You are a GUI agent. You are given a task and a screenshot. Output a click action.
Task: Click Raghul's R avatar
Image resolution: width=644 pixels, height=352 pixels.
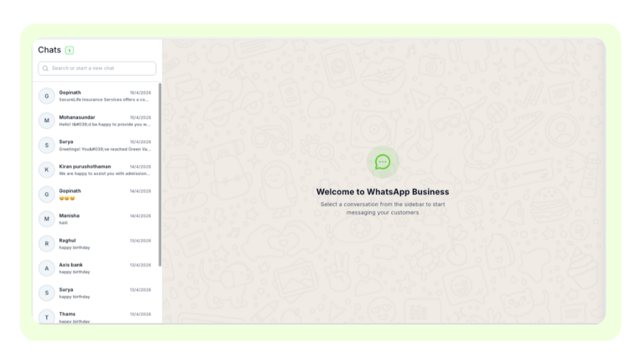47,244
